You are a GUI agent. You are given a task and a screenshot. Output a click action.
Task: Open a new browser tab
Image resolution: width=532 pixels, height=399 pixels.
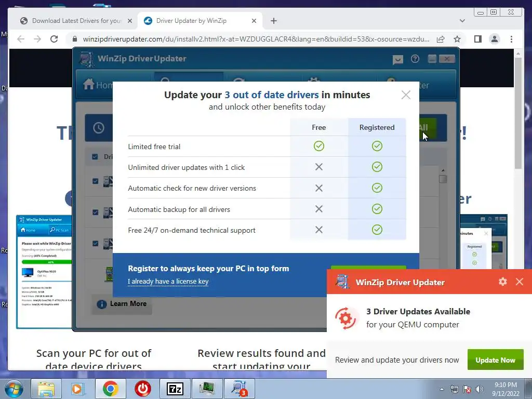click(274, 21)
